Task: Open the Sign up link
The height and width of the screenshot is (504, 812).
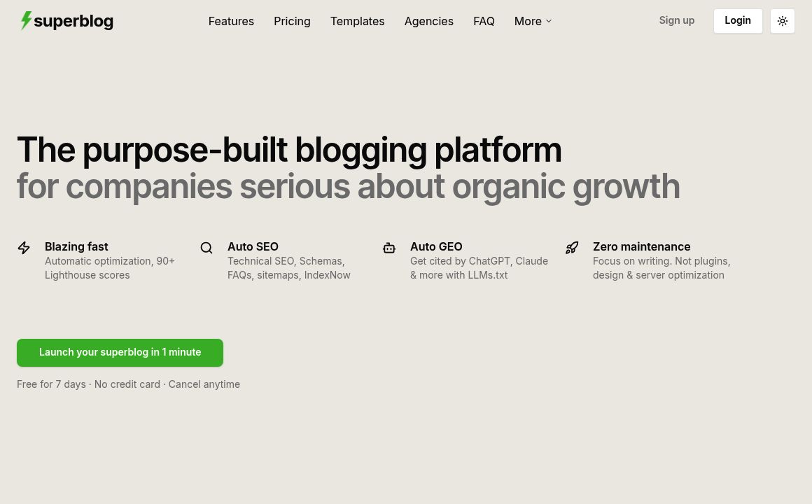Action: coord(676,20)
